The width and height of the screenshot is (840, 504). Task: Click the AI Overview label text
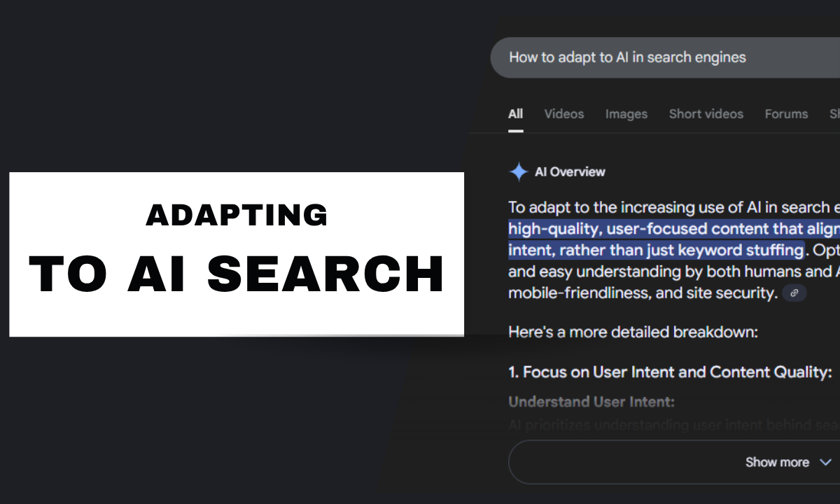coord(569,171)
